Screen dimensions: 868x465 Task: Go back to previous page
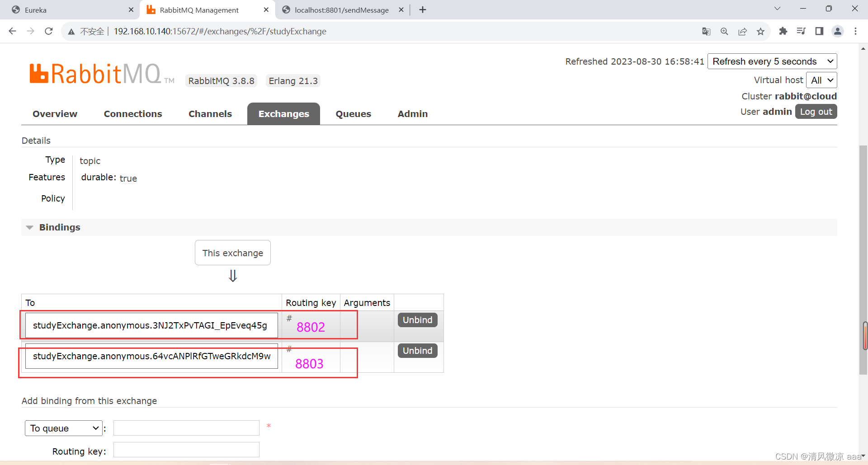(13, 31)
